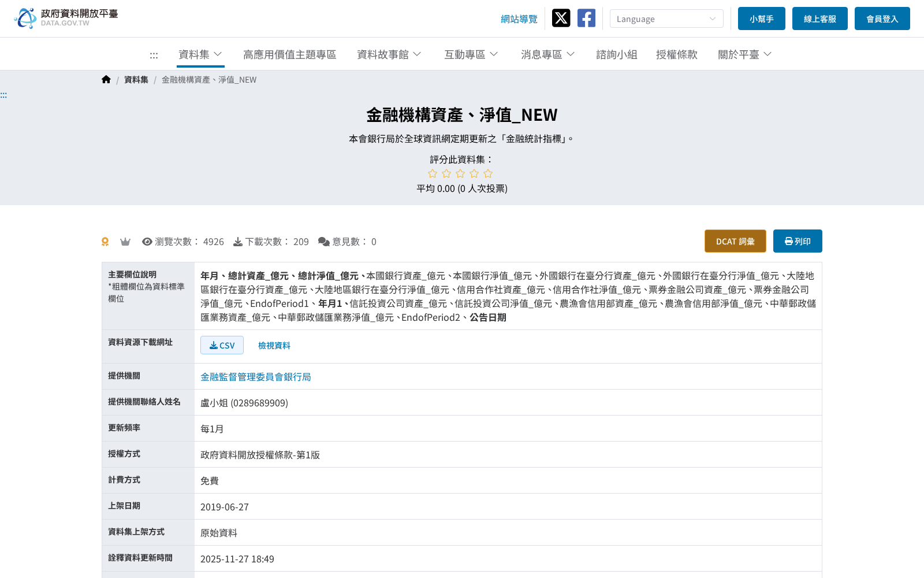924x578 pixels.
Task: Open the Language dropdown
Action: coord(666,18)
